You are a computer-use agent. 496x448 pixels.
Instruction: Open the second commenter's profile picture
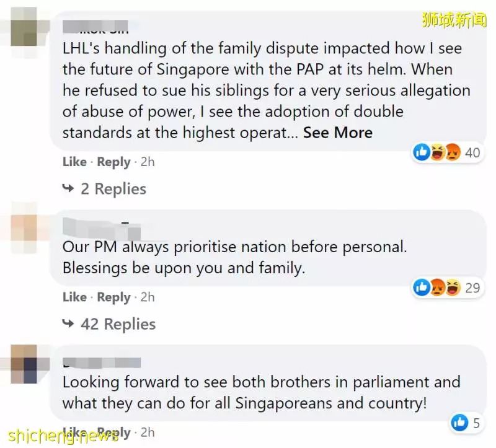pos(24,227)
